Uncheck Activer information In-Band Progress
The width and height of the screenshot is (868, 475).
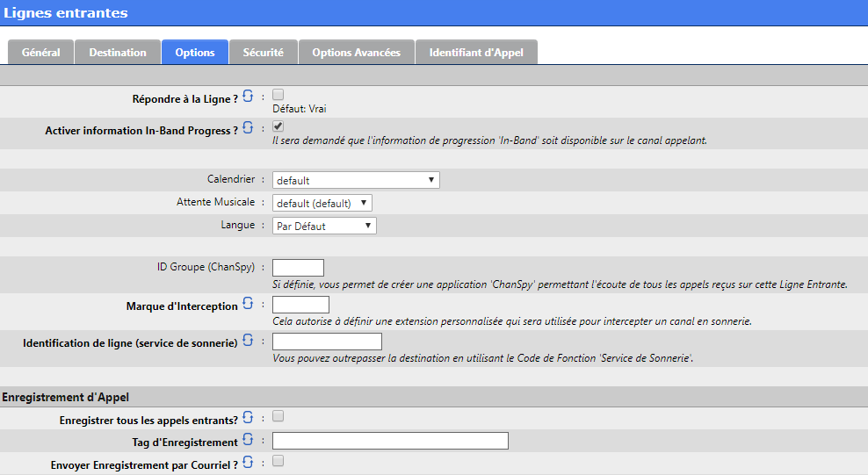pos(278,126)
